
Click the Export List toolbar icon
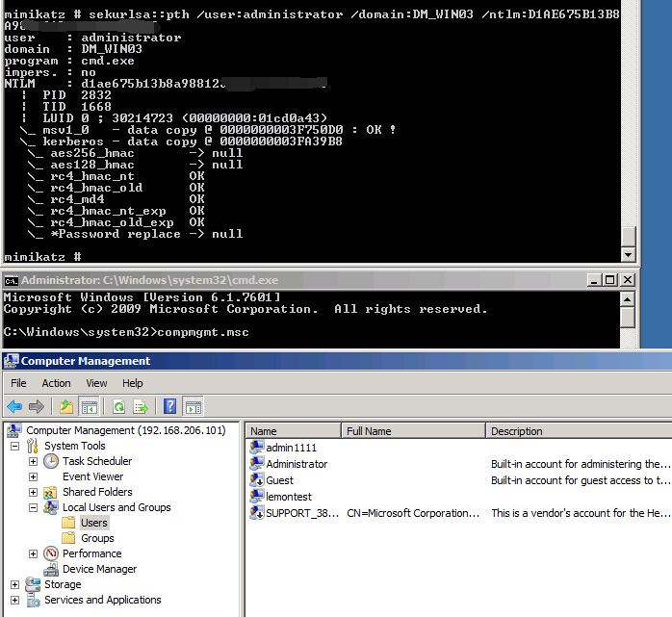click(x=141, y=406)
